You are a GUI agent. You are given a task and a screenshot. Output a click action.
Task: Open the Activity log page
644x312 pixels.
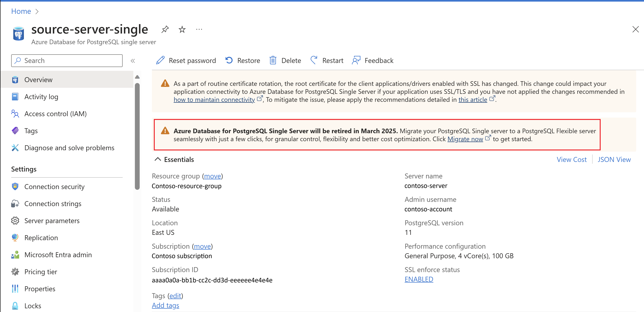(41, 97)
